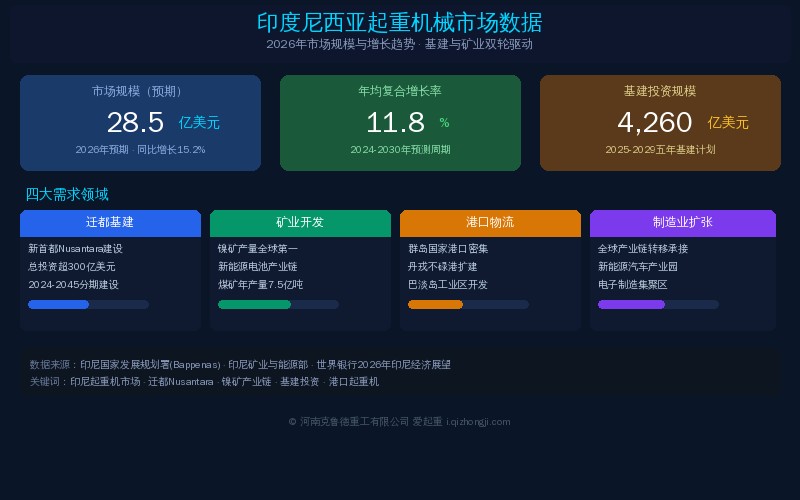This screenshot has height=500, width=800.
Task: Click the keyword 基建投资
Action: coord(299,382)
